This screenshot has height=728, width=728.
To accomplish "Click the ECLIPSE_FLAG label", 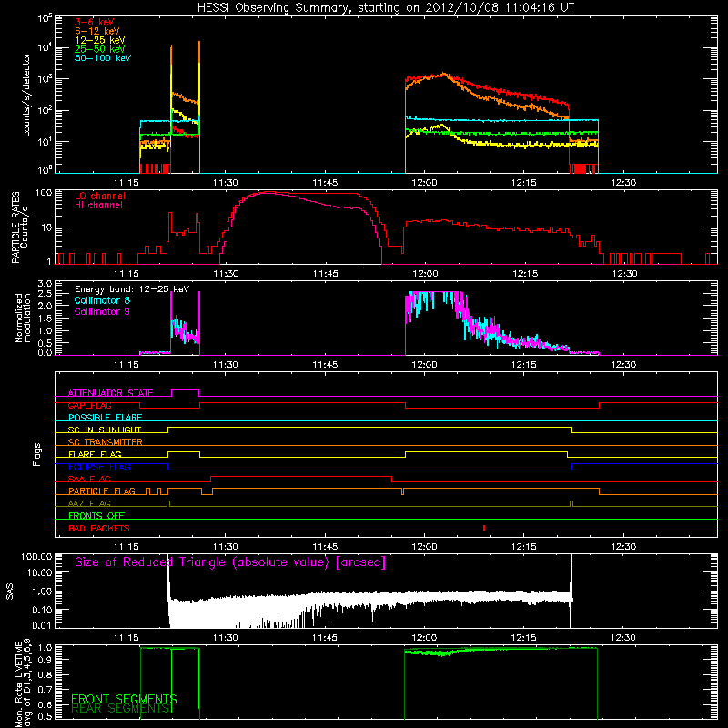I will click(x=99, y=467).
